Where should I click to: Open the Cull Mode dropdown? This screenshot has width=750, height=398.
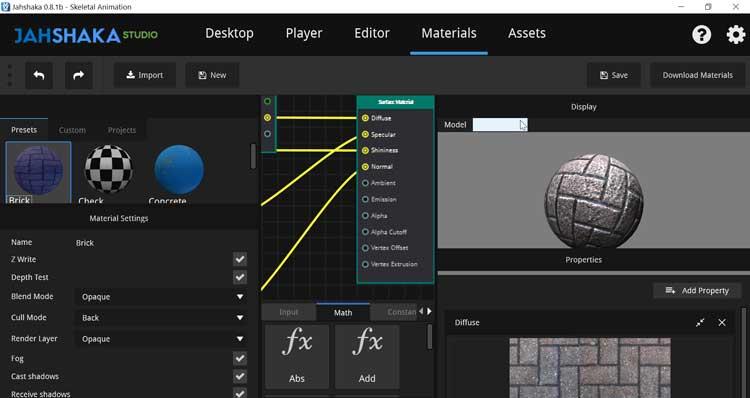[x=161, y=318]
